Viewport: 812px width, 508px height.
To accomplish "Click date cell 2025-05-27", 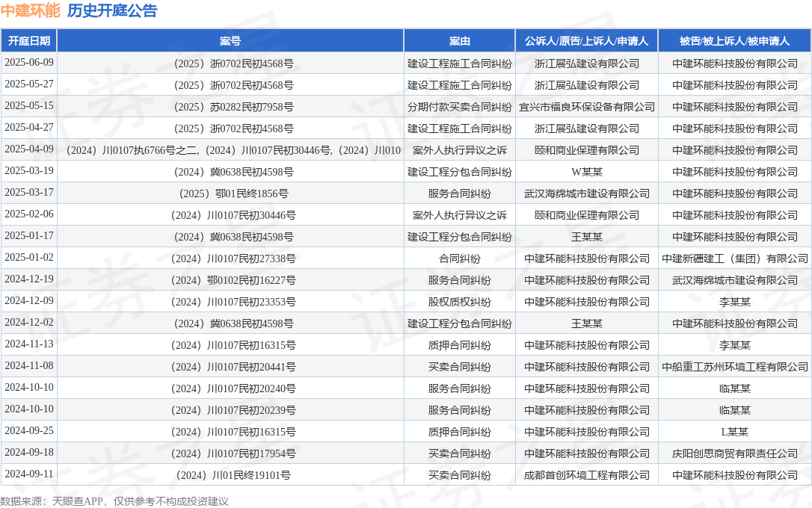I will 29,84.
